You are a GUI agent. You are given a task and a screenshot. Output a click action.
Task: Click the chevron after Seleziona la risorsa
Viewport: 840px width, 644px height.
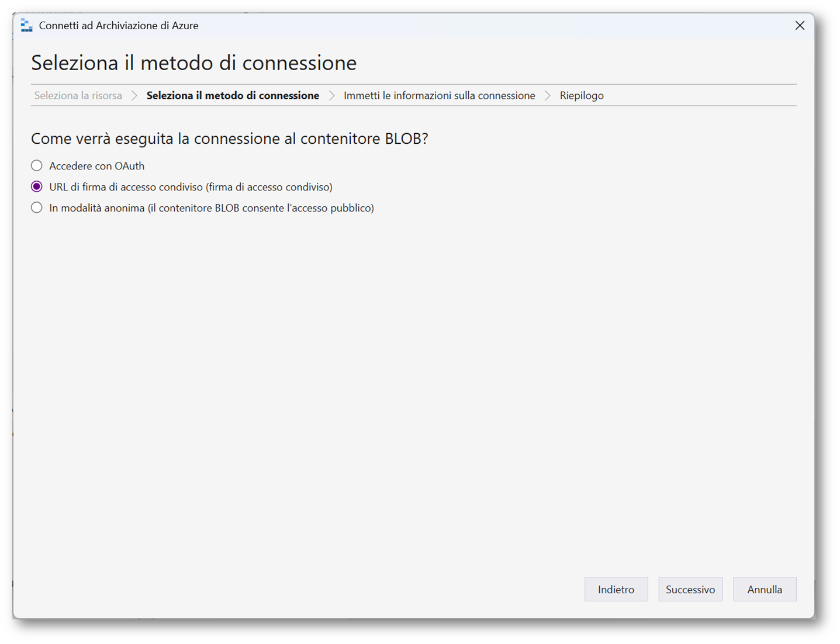pos(134,96)
